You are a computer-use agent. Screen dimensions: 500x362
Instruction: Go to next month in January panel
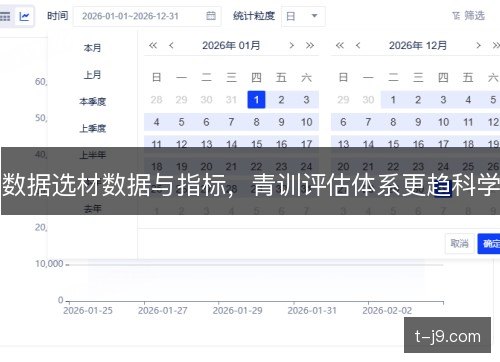point(292,45)
